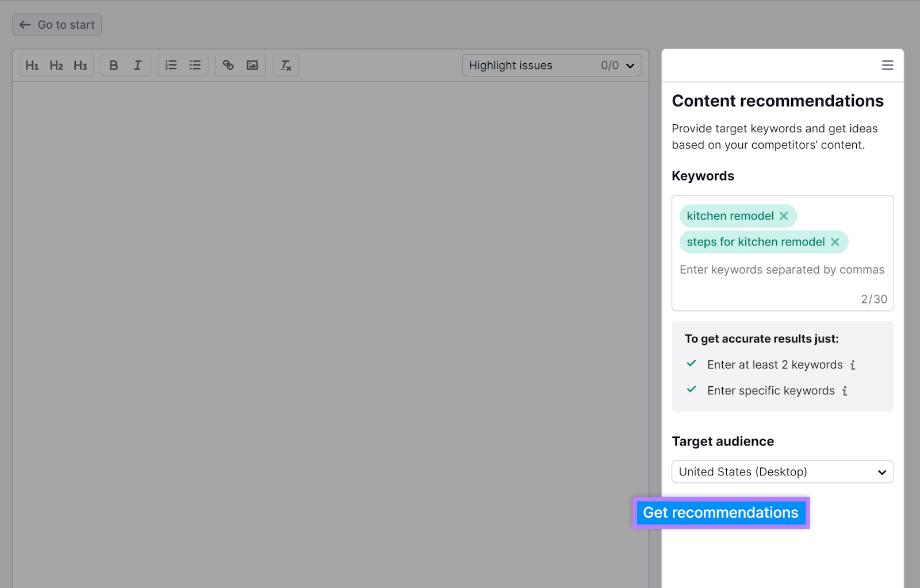Clear text formatting
Image resolution: width=920 pixels, height=588 pixels.
click(285, 65)
